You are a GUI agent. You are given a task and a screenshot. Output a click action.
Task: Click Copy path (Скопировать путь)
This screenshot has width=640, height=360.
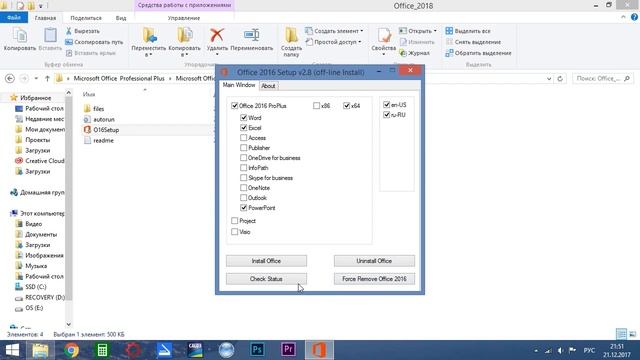[x=94, y=42]
